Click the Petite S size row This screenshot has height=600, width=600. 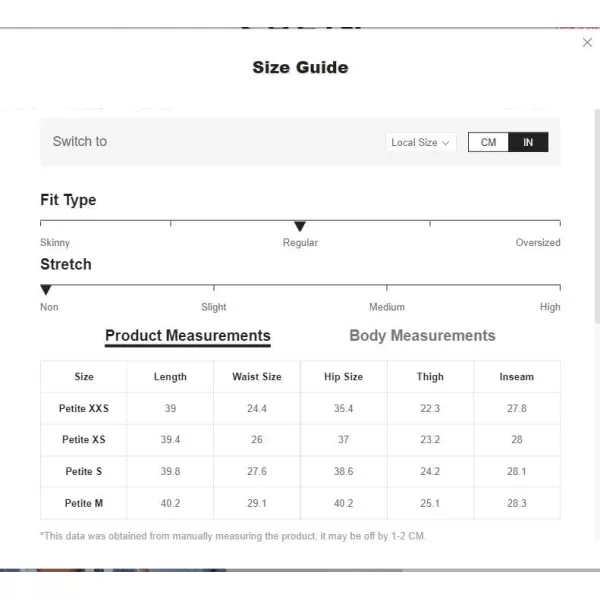pos(84,471)
